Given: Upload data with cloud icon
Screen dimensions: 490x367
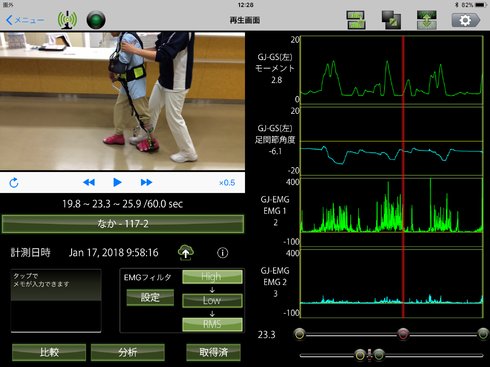Looking at the screenshot, I should click(186, 252).
